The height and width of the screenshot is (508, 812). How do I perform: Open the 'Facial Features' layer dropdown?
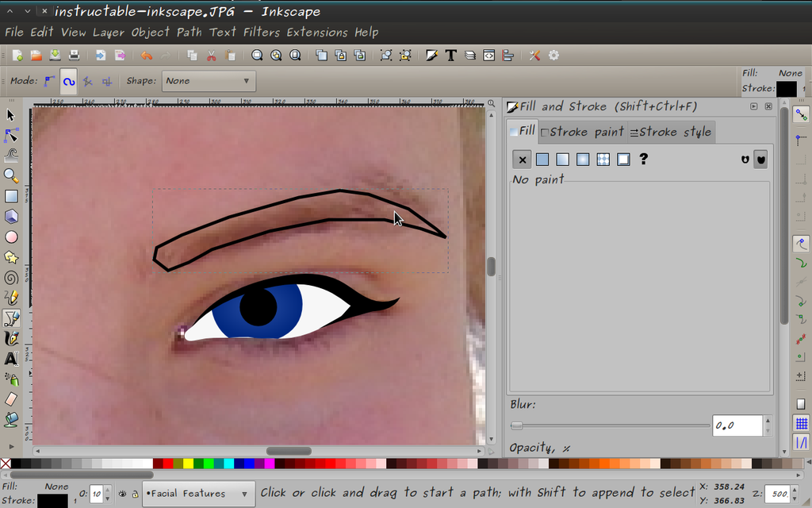[x=198, y=494]
